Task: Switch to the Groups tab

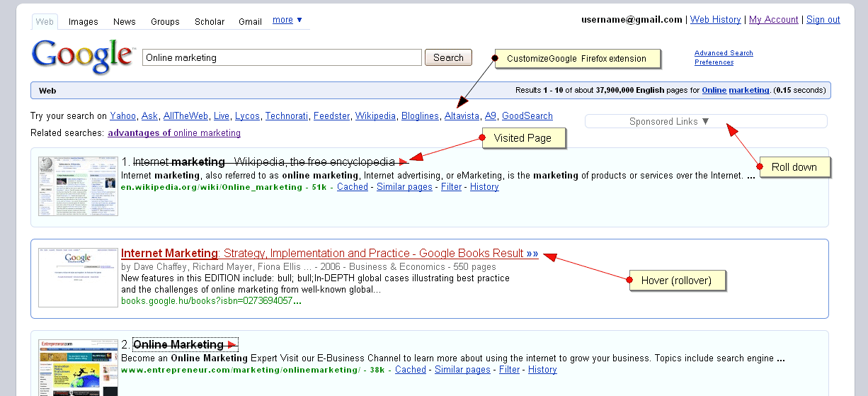Action: tap(165, 22)
